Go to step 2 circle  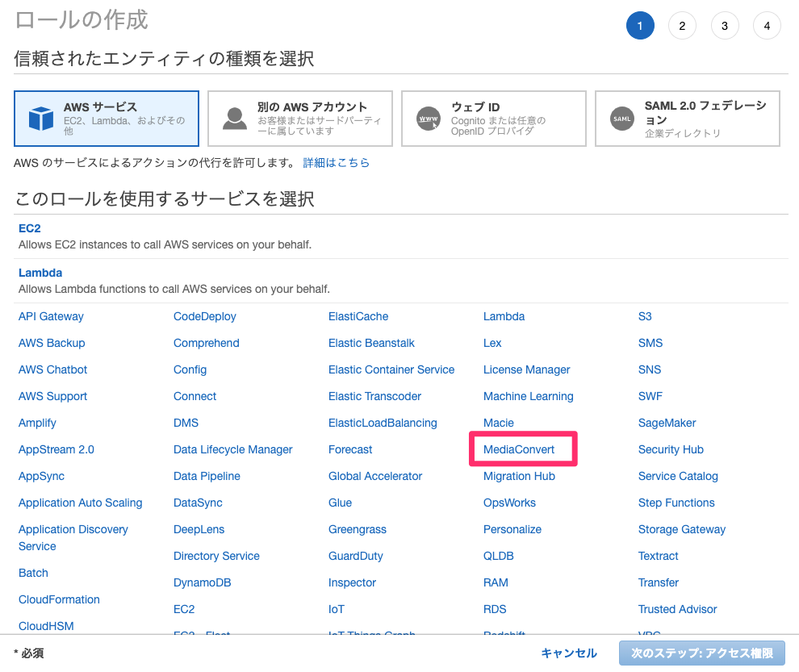coord(682,26)
